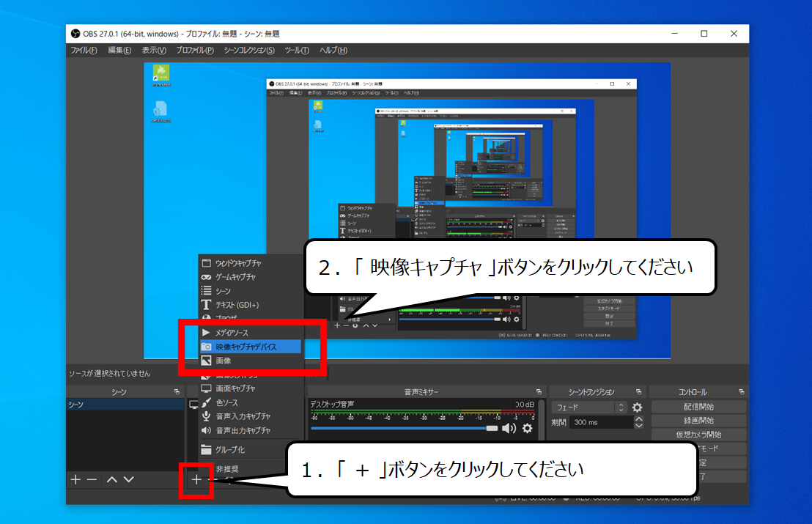Decrease the 期間 duration with the down arrow
This screenshot has height=524, width=812.
[x=639, y=426]
